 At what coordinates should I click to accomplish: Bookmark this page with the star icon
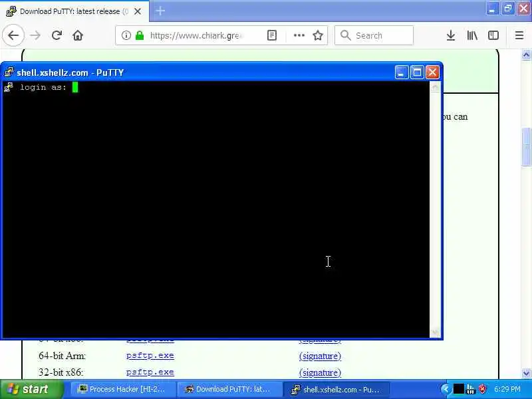318,35
